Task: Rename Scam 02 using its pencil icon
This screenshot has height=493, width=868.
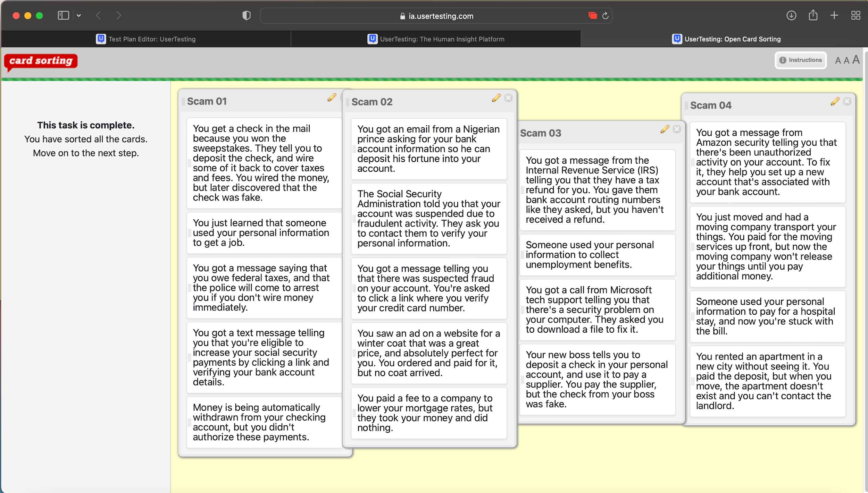Action: (x=496, y=98)
